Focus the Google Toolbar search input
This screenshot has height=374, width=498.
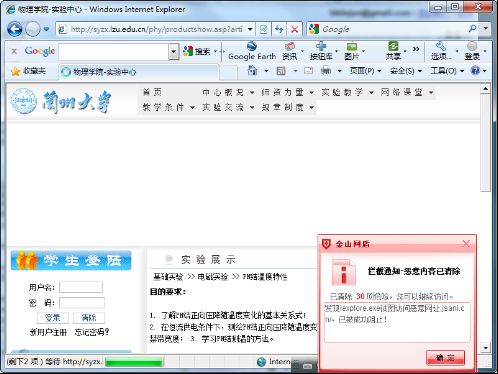click(113, 52)
